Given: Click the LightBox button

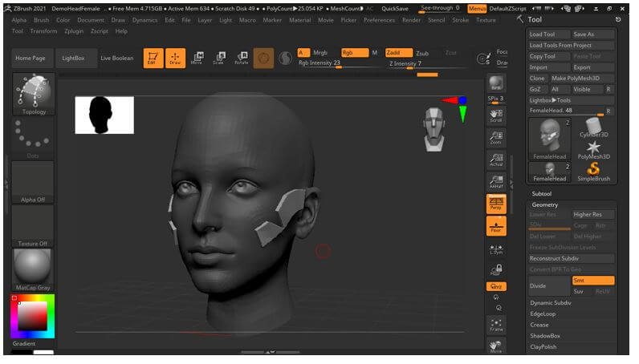Looking at the screenshot, I should [x=73, y=59].
